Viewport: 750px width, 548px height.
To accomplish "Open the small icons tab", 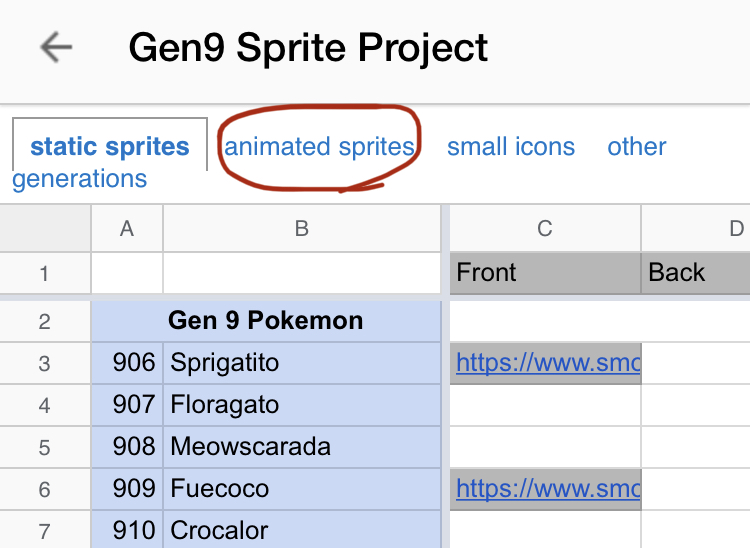I will (x=511, y=147).
